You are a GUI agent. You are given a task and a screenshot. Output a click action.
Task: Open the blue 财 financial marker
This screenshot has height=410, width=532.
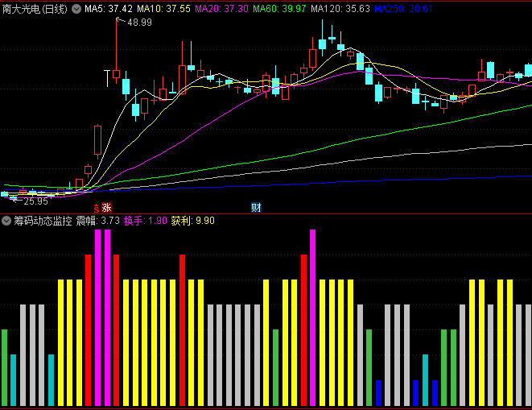pyautogui.click(x=256, y=207)
